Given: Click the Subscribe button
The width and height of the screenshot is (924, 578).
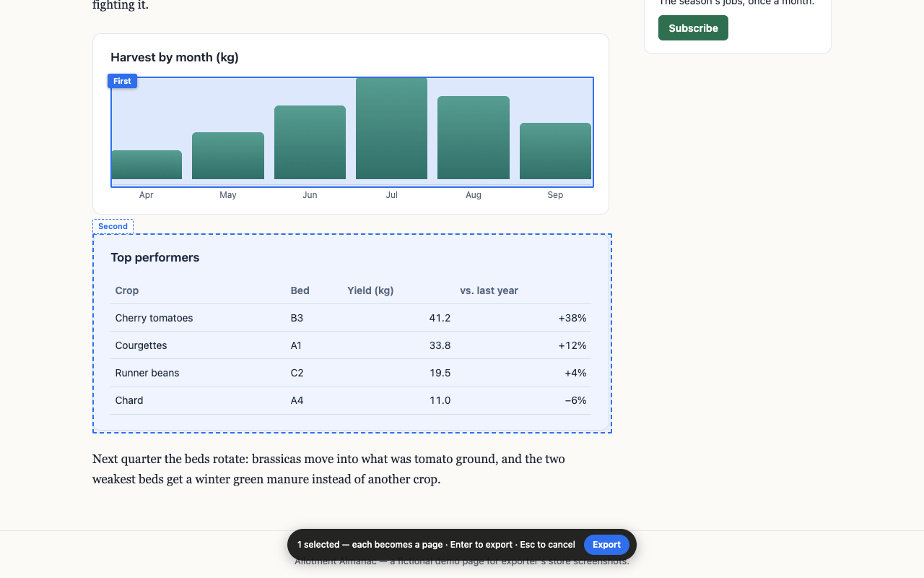Looking at the screenshot, I should 693,28.
